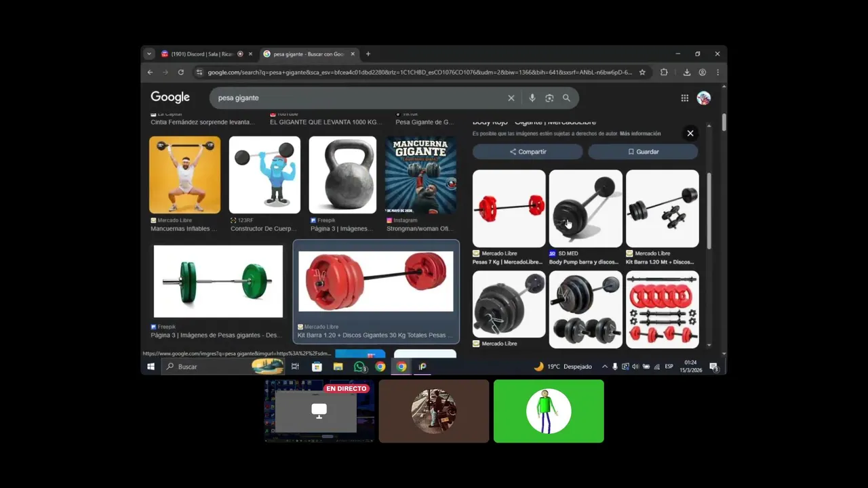Open the blue cartoon bodybuilder image
This screenshot has width=868, height=488.
click(264, 175)
